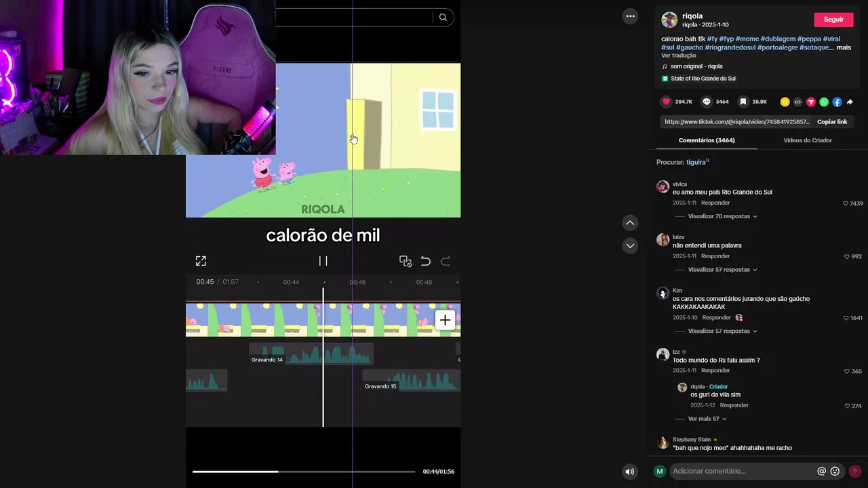This screenshot has width=868, height=488.
Task: Go to previous video with up arrow
Action: pyautogui.click(x=630, y=223)
